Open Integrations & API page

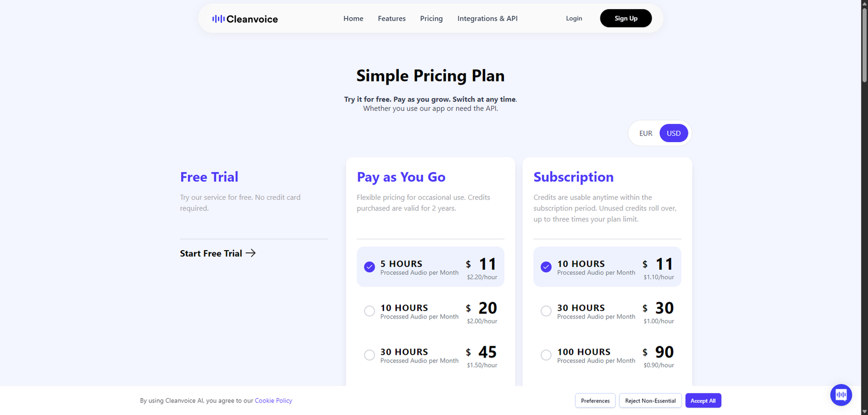tap(487, 18)
